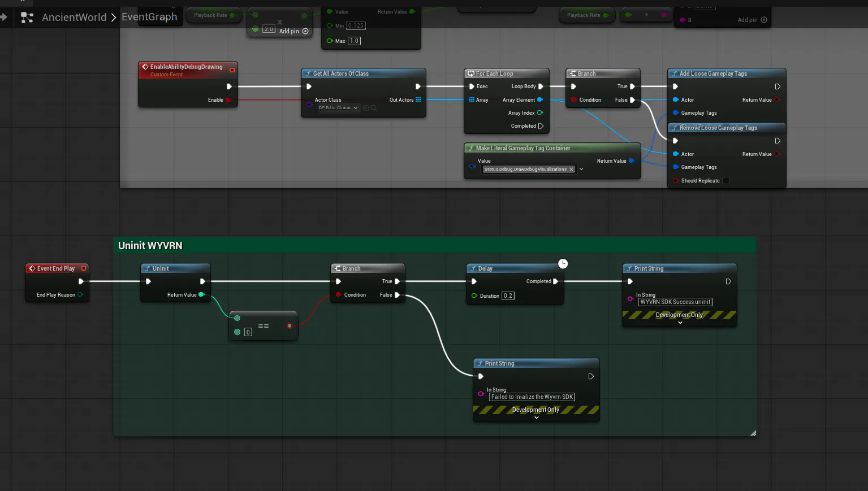Edit the Max value 1.0 field

click(x=354, y=41)
